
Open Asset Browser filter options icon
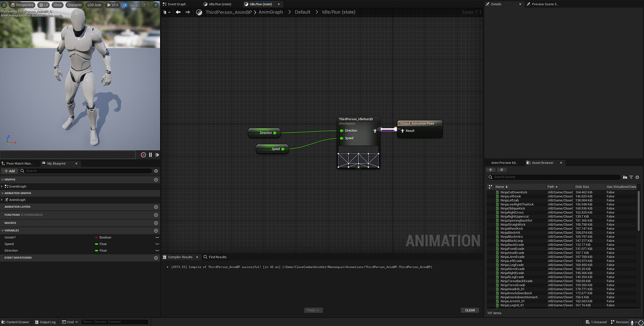coord(631,177)
